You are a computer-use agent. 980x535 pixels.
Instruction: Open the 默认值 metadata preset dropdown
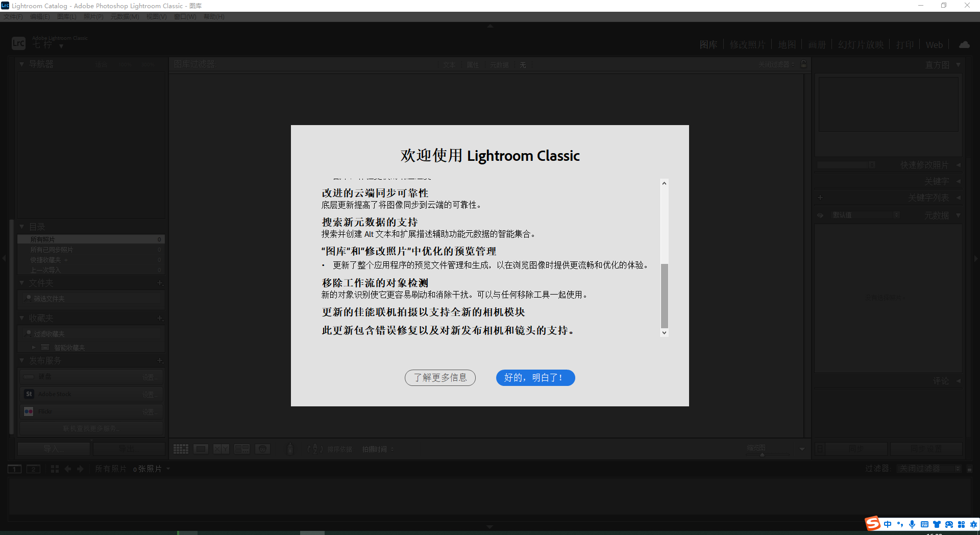[865, 215]
